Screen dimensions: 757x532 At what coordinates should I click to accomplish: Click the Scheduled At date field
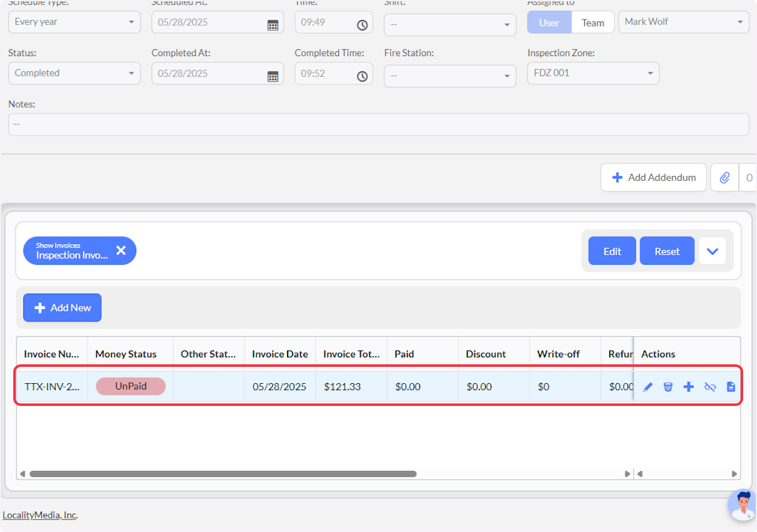click(218, 22)
